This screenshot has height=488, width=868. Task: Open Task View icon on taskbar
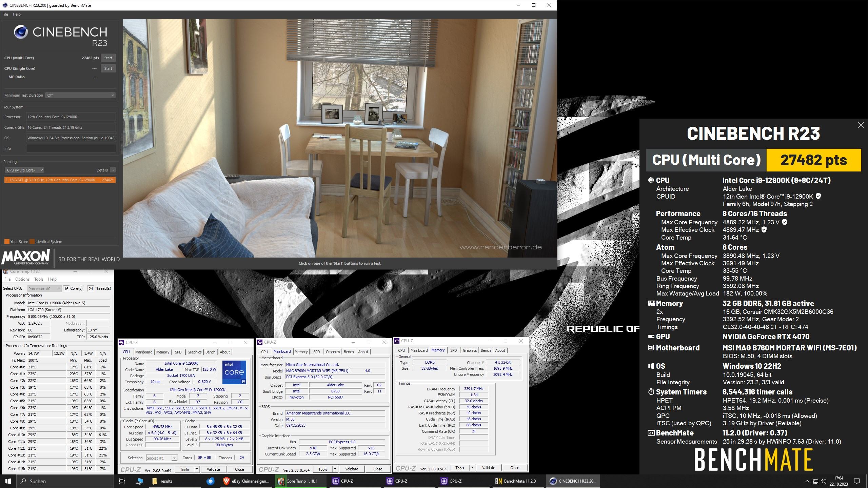click(x=122, y=481)
